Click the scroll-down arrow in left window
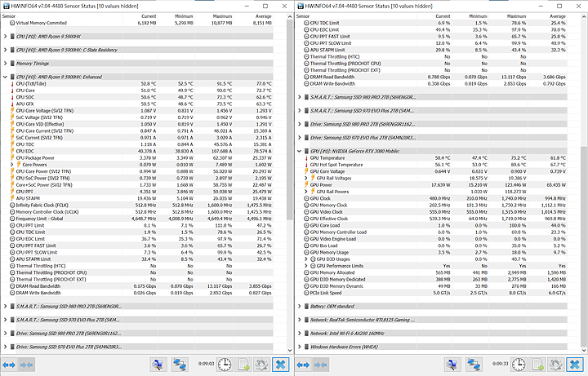The image size is (588, 376). 290,351
